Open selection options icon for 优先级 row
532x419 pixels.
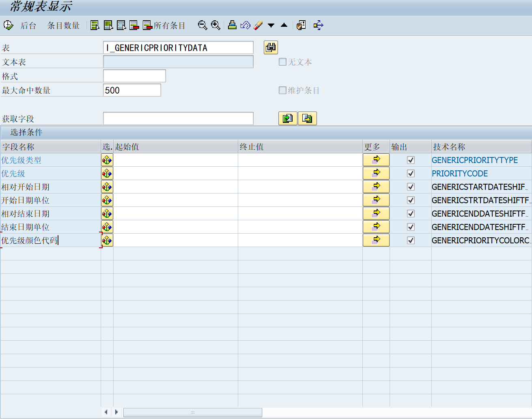107,173
